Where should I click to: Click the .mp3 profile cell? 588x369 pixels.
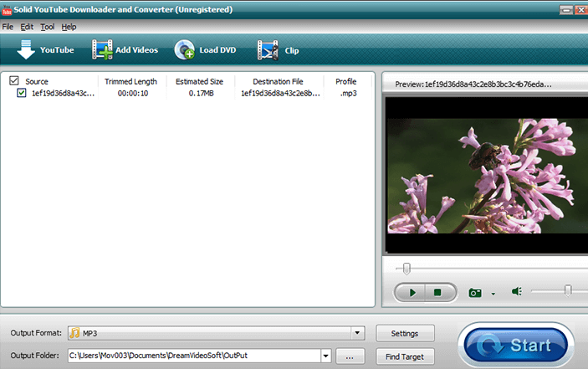click(348, 94)
